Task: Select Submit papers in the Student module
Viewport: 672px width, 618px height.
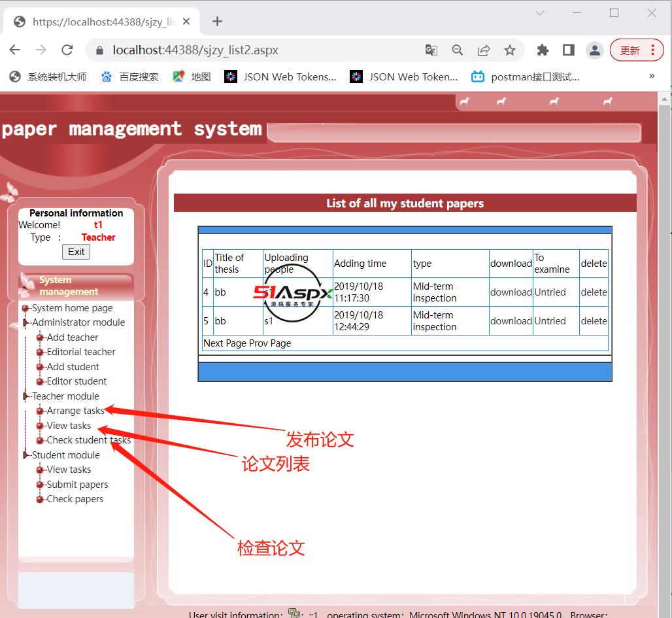Action: pyautogui.click(x=77, y=485)
